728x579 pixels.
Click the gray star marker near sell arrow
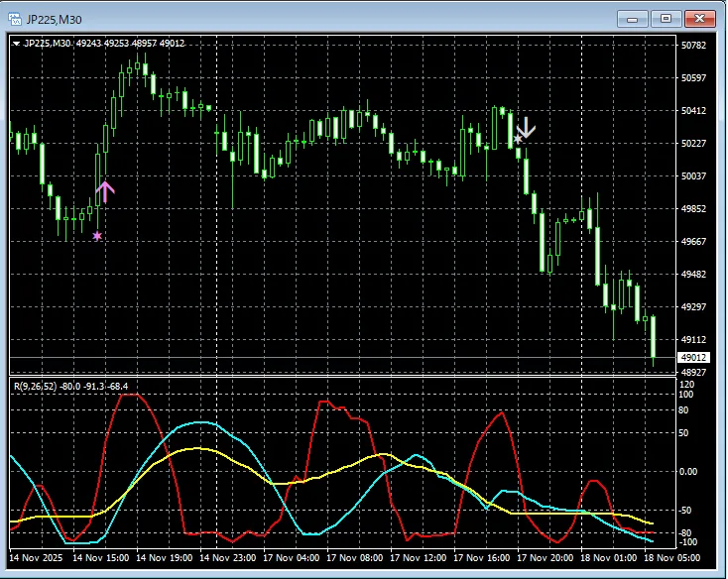(518, 139)
